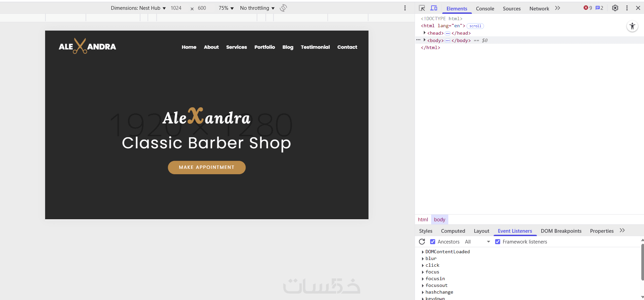Expand the hashchange event listener
This screenshot has height=300, width=644.
pos(423,292)
